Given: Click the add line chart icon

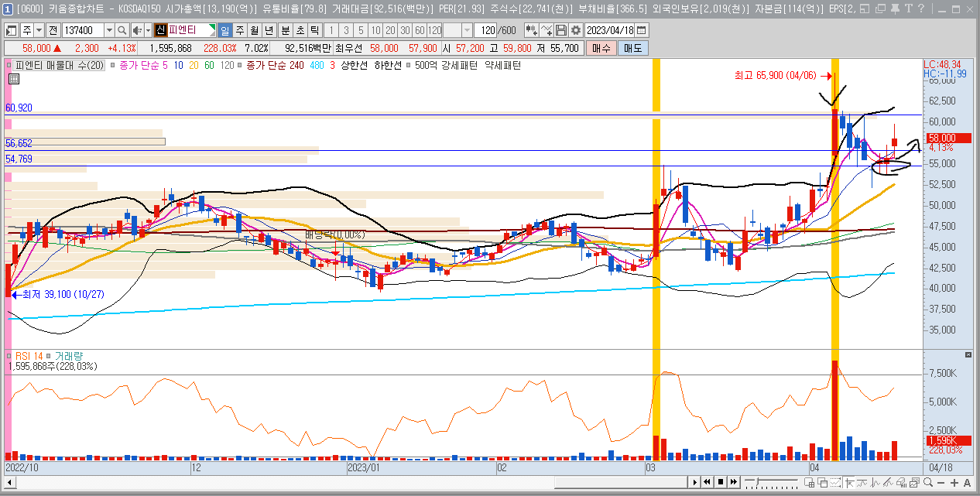Looking at the screenshot, I should pos(547,30).
